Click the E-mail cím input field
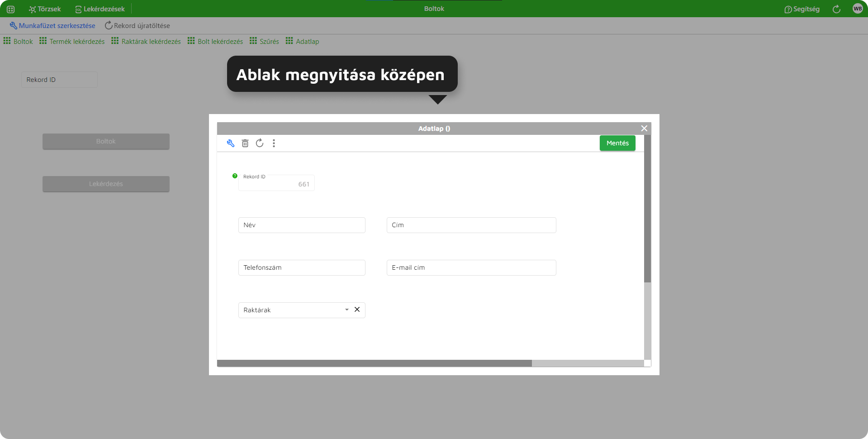Screen dimensions: 868x439 471,267
